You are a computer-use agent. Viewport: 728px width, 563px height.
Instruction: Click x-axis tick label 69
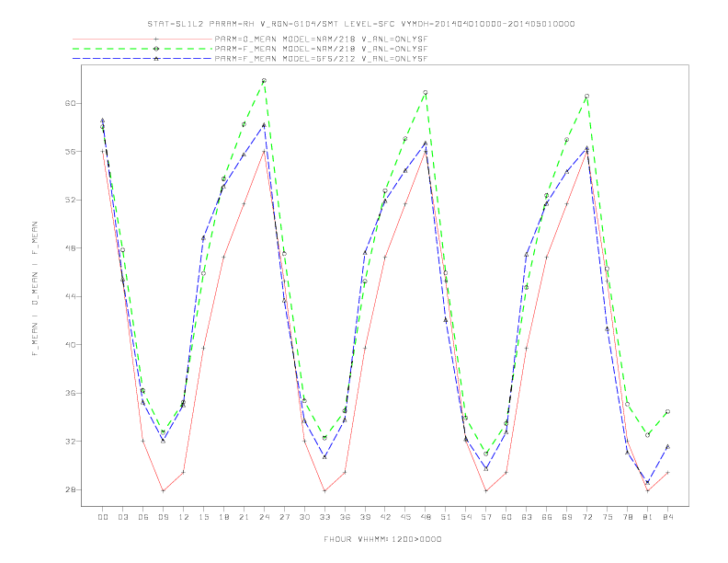coord(567,517)
